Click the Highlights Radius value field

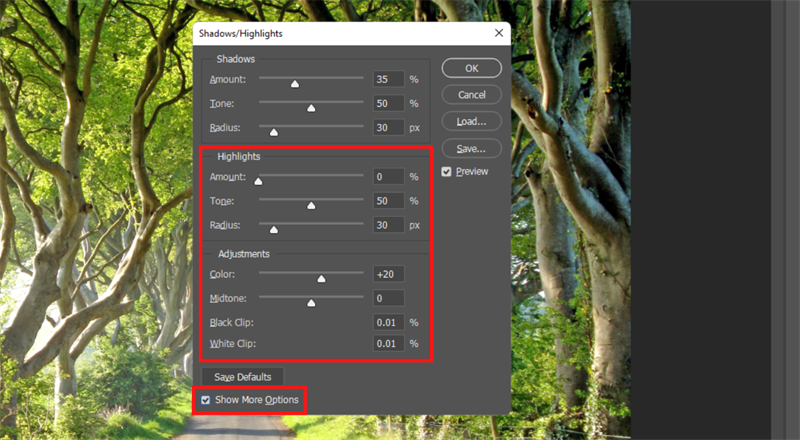click(389, 225)
